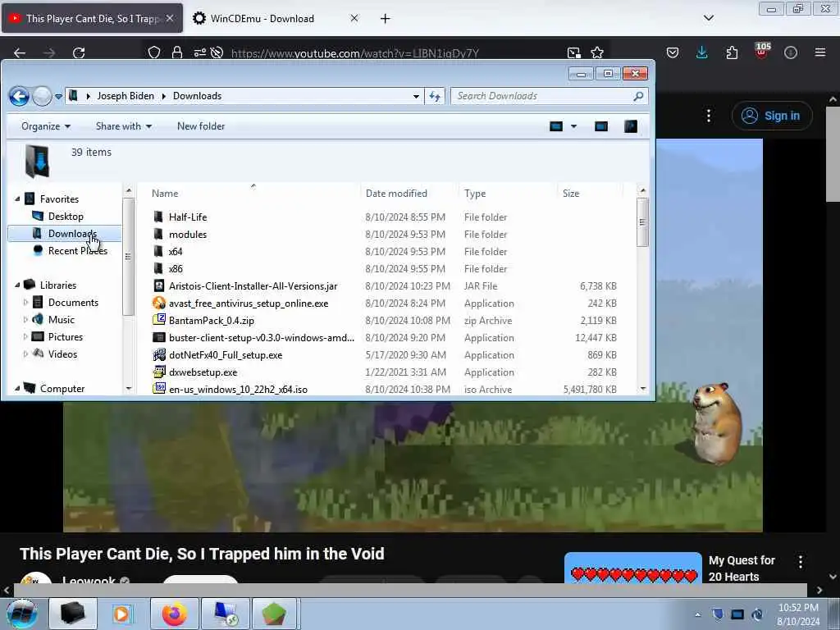The height and width of the screenshot is (630, 840).
Task: Select the en-us_windows_10_22h2_x64.iso icon
Action: [158, 389]
